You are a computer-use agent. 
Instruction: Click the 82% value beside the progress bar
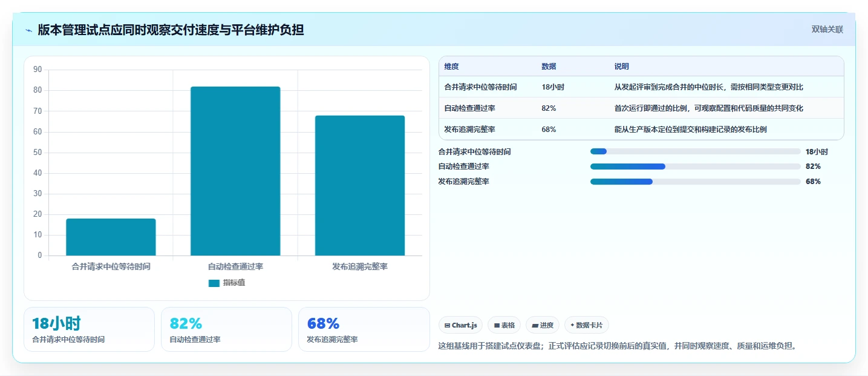tap(813, 167)
